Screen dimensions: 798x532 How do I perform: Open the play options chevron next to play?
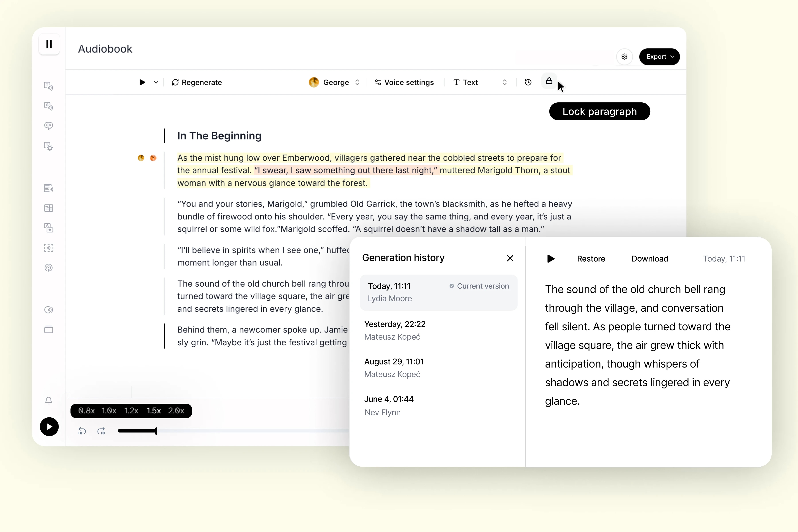pos(156,82)
